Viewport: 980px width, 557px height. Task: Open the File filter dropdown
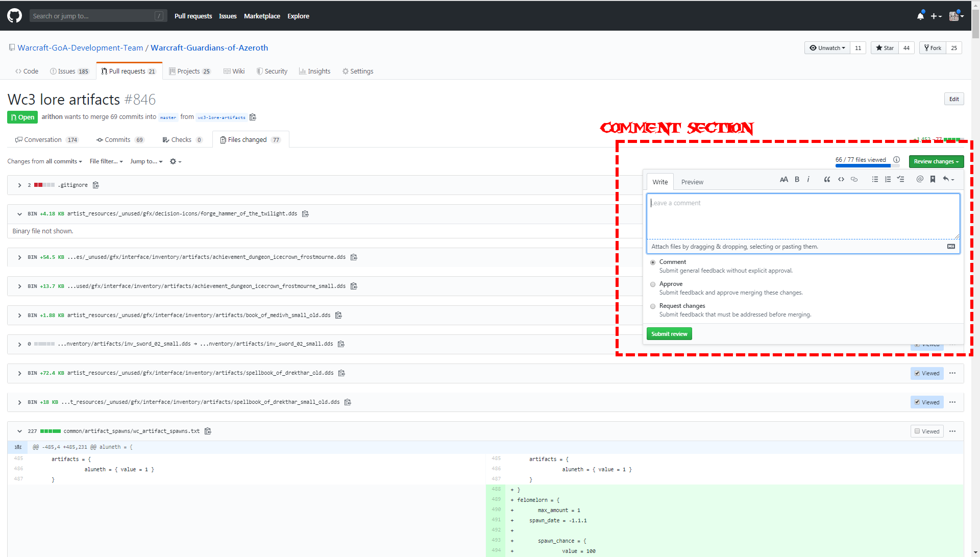point(106,161)
